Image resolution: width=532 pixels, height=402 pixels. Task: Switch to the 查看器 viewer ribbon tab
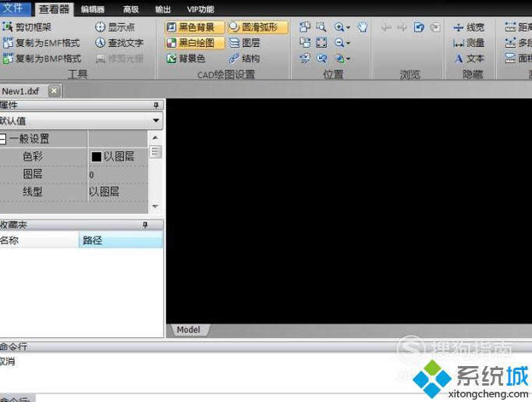pos(54,9)
